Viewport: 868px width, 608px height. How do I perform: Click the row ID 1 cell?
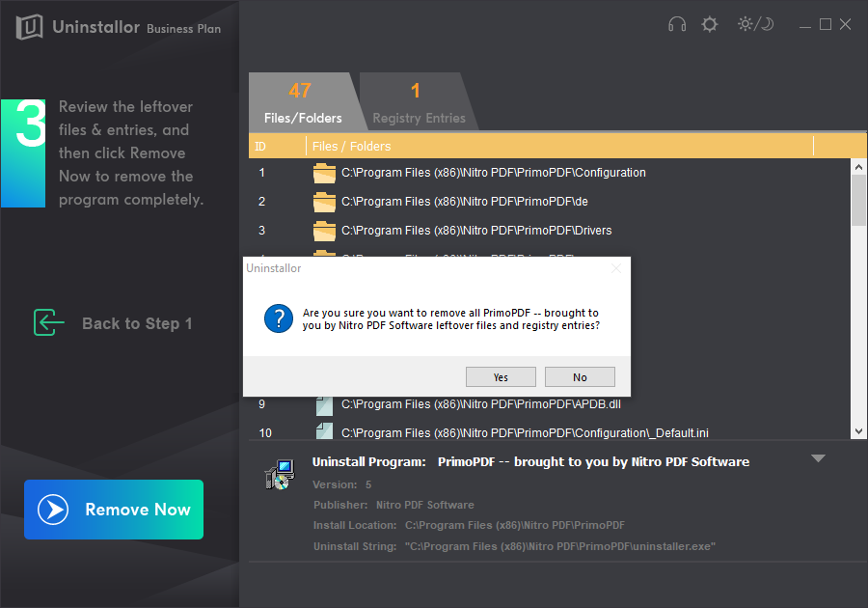pos(261,173)
